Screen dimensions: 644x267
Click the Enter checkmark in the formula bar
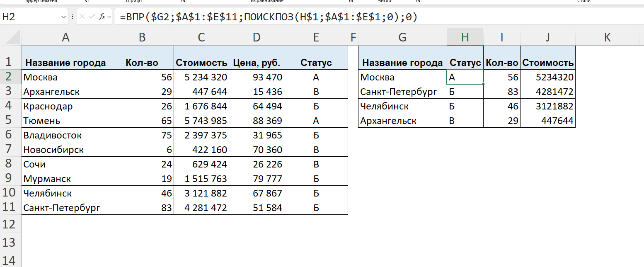(92, 17)
